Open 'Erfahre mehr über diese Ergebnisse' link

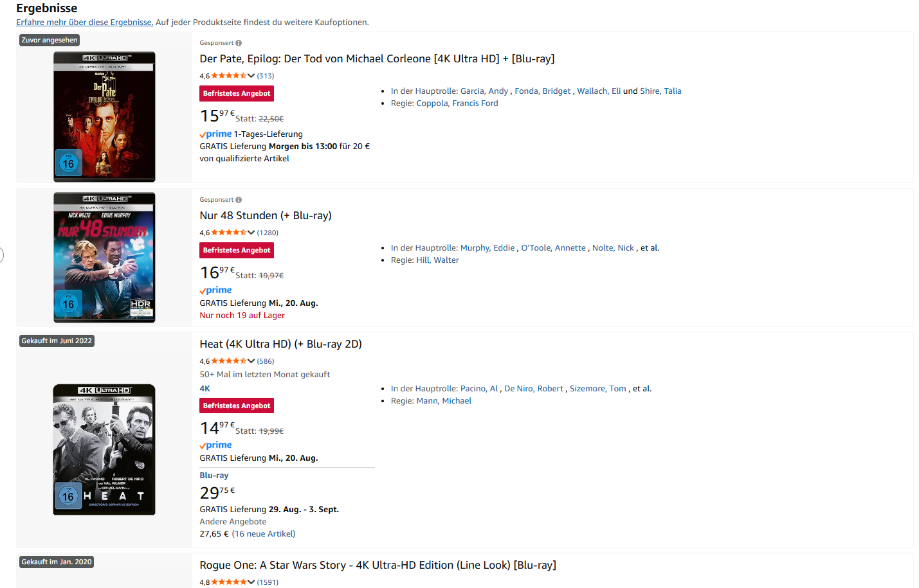pyautogui.click(x=84, y=22)
